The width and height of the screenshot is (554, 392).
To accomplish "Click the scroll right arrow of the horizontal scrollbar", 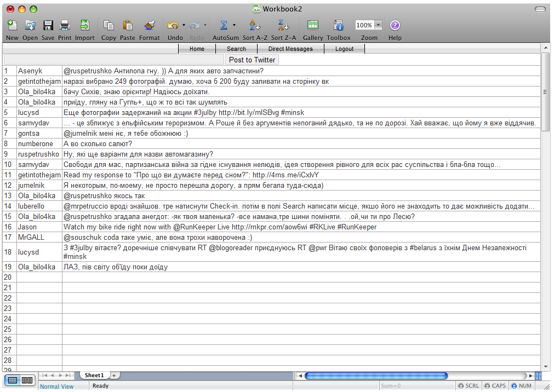I will coord(530,376).
